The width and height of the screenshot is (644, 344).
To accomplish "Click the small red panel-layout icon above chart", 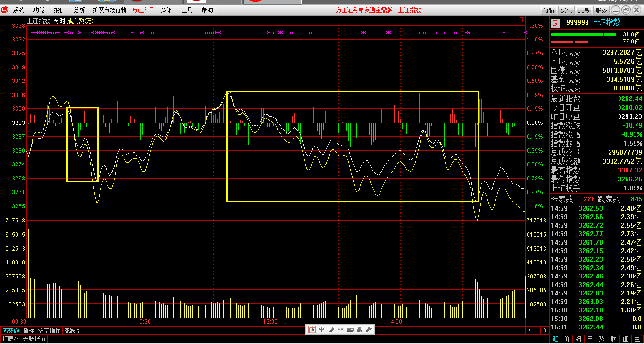I will 521,20.
